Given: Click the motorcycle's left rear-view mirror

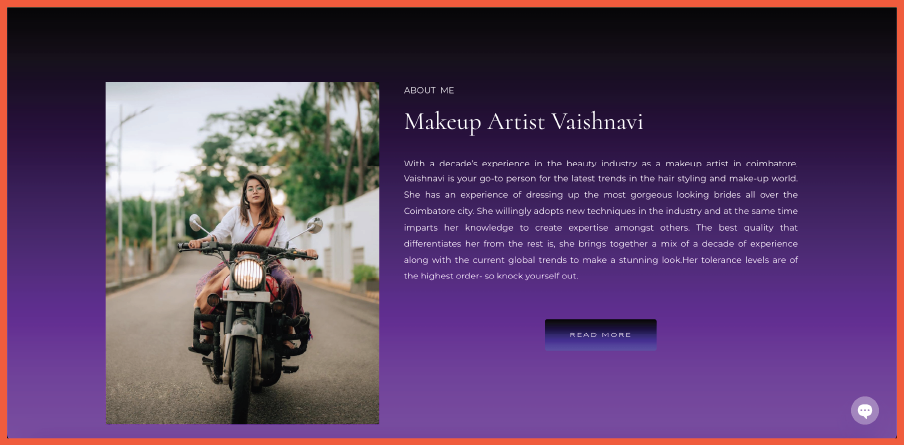Looking at the screenshot, I should 195,222.
